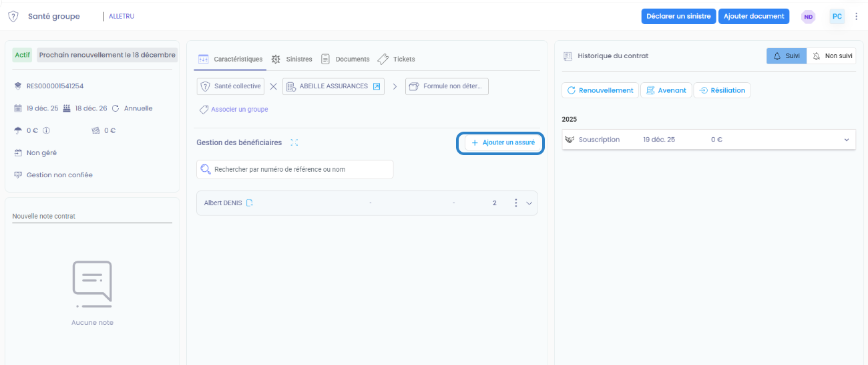
Task: Click the anniversary cake icon beside 18 déc. 26
Action: click(x=67, y=108)
